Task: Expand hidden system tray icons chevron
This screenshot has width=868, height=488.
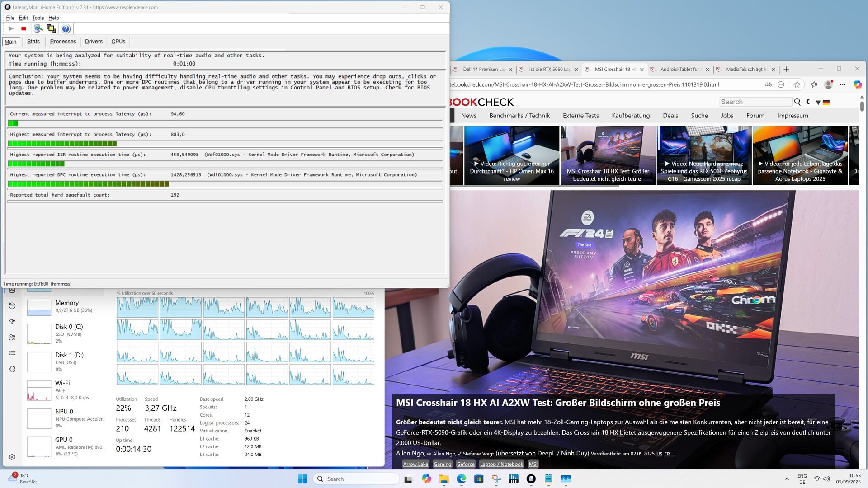Action: (787, 479)
